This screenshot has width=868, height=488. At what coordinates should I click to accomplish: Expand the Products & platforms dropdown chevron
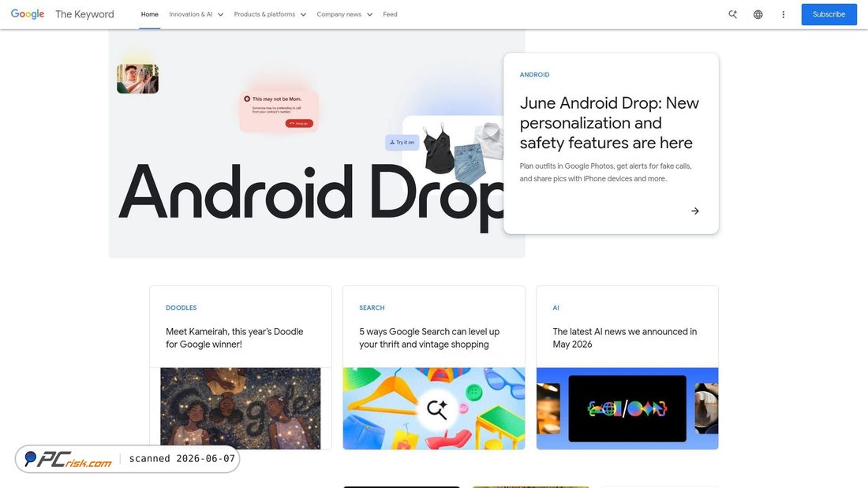click(303, 15)
